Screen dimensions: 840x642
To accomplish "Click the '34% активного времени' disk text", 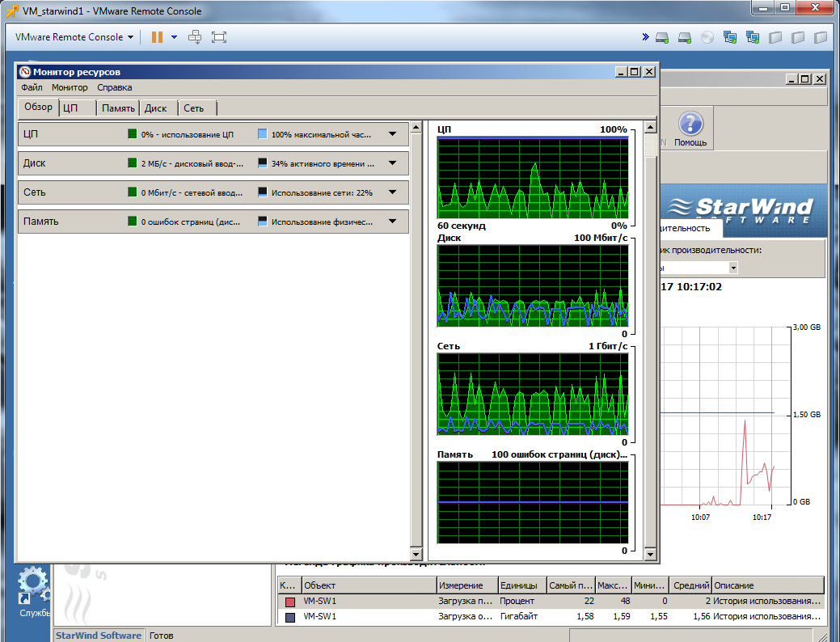I will point(323,163).
